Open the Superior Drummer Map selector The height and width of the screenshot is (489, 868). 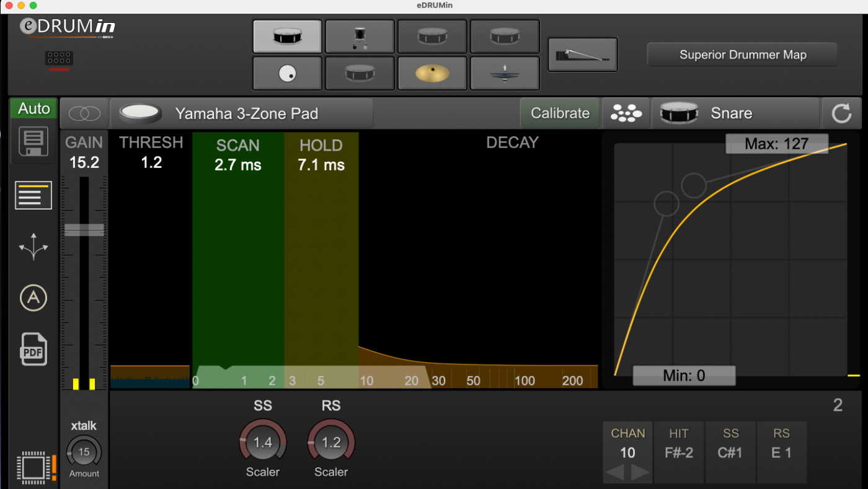pyautogui.click(x=742, y=55)
